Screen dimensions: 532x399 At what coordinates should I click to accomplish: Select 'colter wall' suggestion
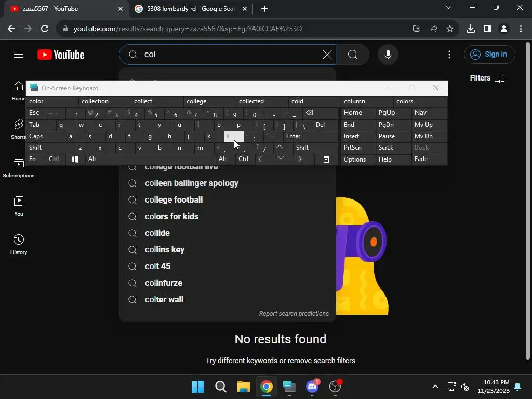tap(228, 300)
